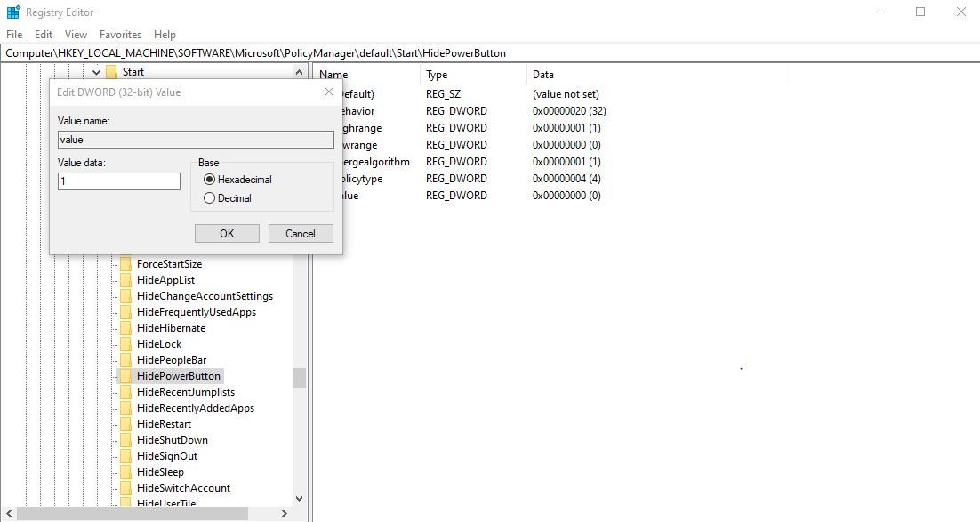Viewport: 980px width, 522px height.
Task: Open the Favorites menu
Action: click(x=120, y=34)
